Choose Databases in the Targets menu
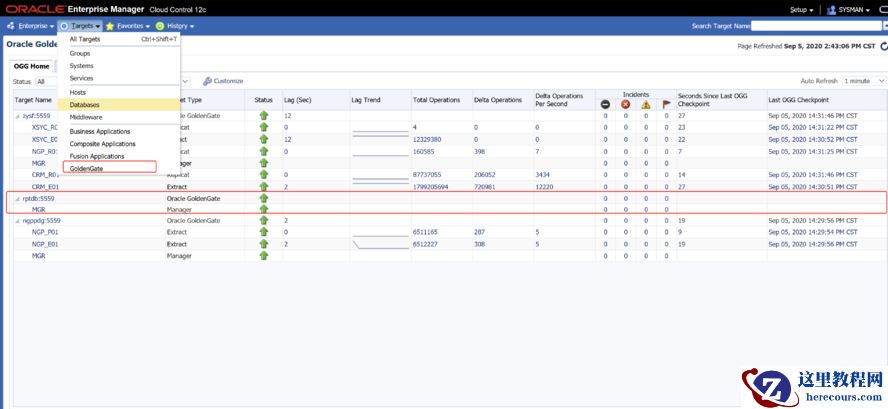888x409 pixels. pyautogui.click(x=84, y=104)
